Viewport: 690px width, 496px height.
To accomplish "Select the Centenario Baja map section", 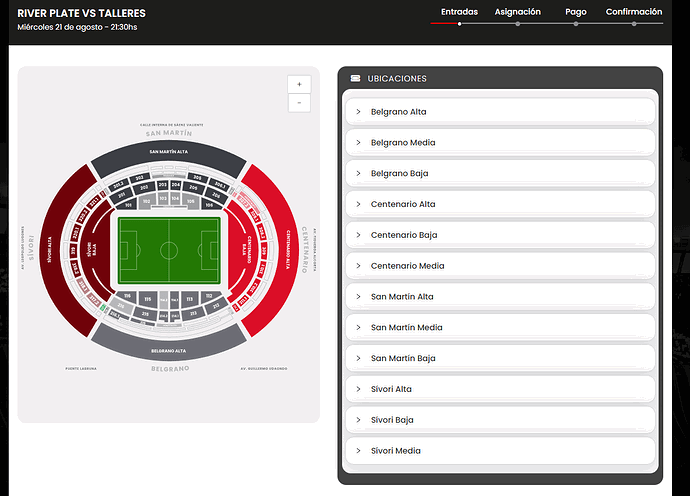I will click(239, 250).
